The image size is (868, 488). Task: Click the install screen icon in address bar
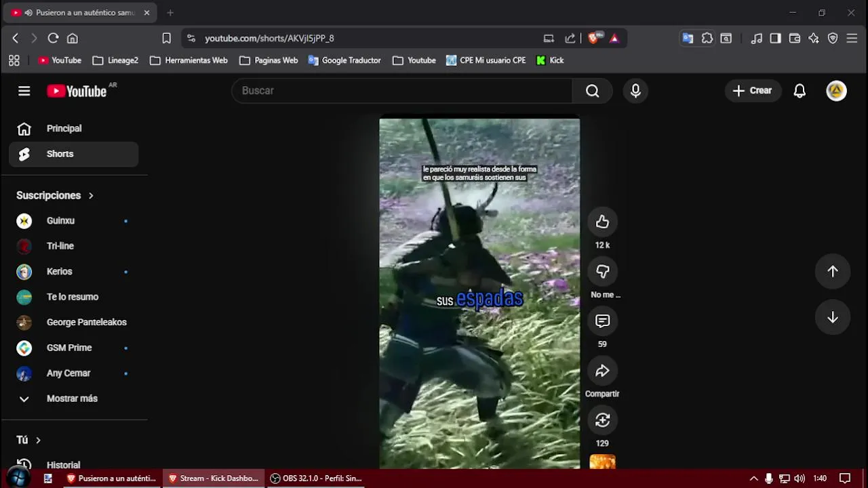(549, 39)
